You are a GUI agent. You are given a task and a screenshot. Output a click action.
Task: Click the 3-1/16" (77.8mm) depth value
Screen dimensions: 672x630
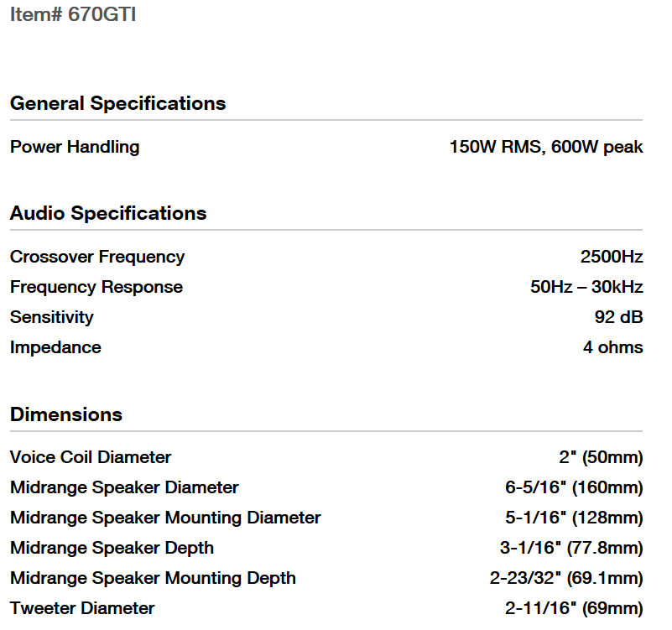[571, 548]
